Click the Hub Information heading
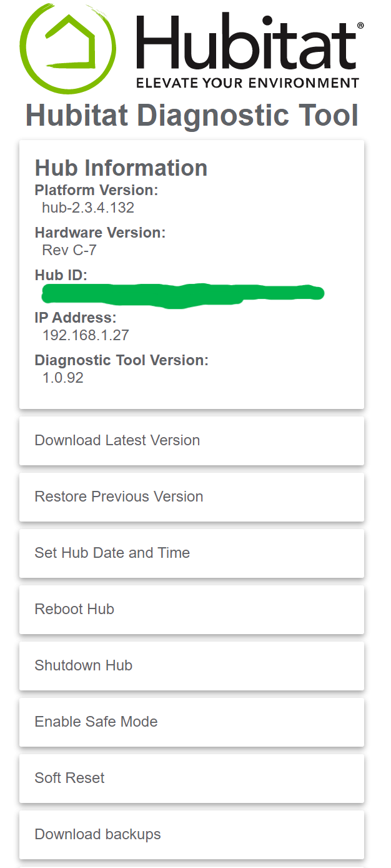The height and width of the screenshot is (868, 391). pos(121,168)
